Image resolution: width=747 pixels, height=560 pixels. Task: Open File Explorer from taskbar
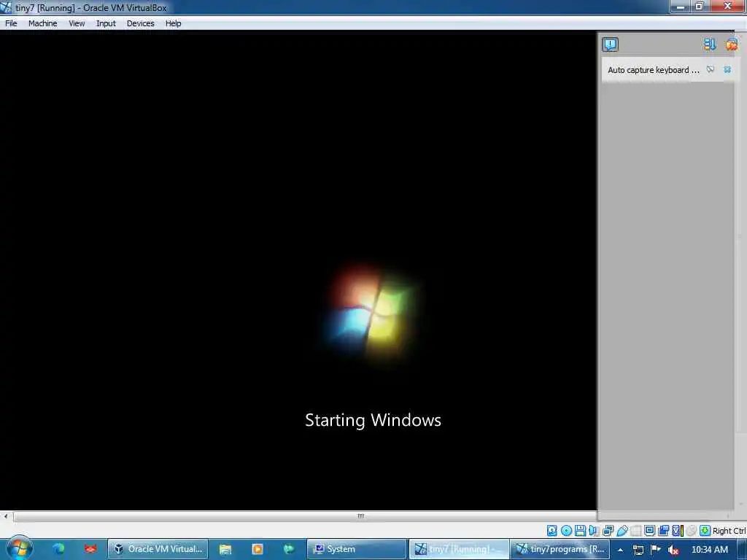[x=225, y=549]
